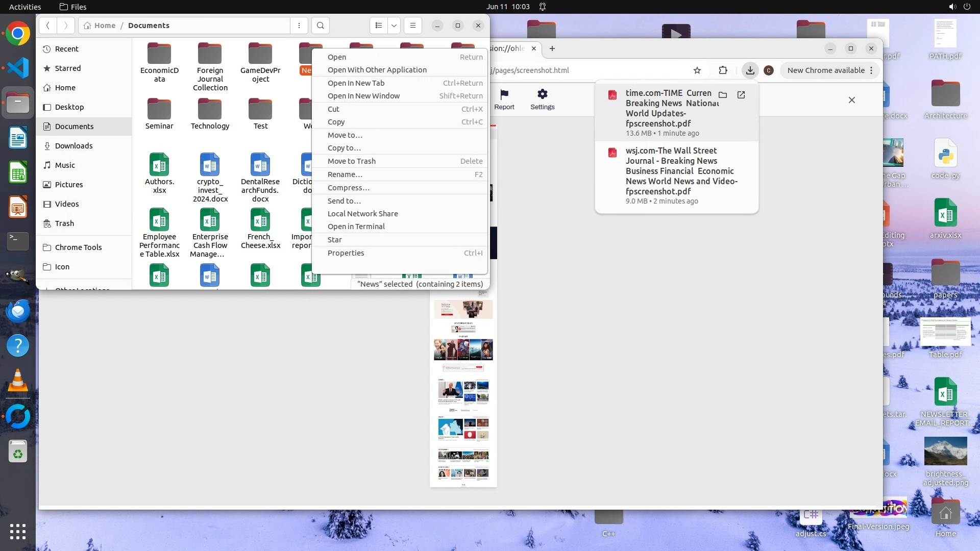This screenshot has width=980, height=551.
Task: Click the Chrome downloads icon
Action: pyautogui.click(x=750, y=70)
